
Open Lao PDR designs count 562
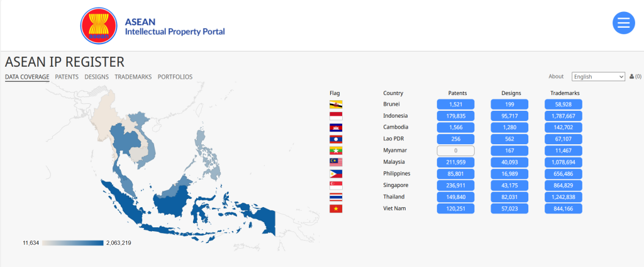point(509,139)
